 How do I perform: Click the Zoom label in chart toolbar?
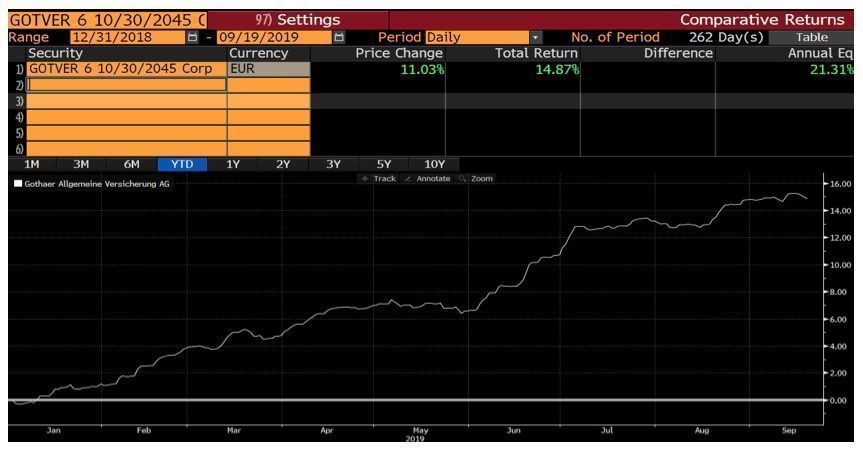pos(482,179)
